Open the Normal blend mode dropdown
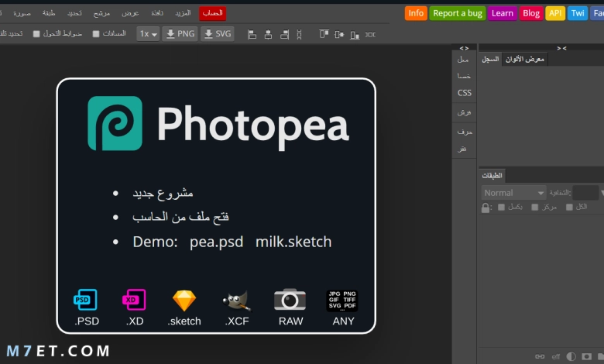The height and width of the screenshot is (364, 604). pos(513,193)
